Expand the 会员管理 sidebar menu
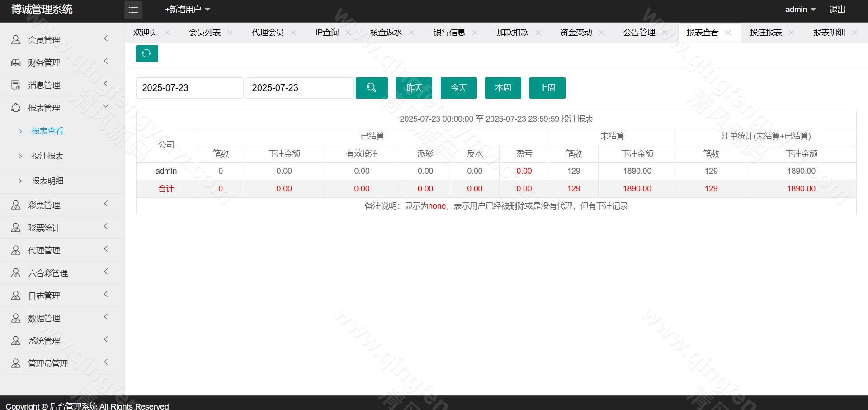 coord(44,40)
